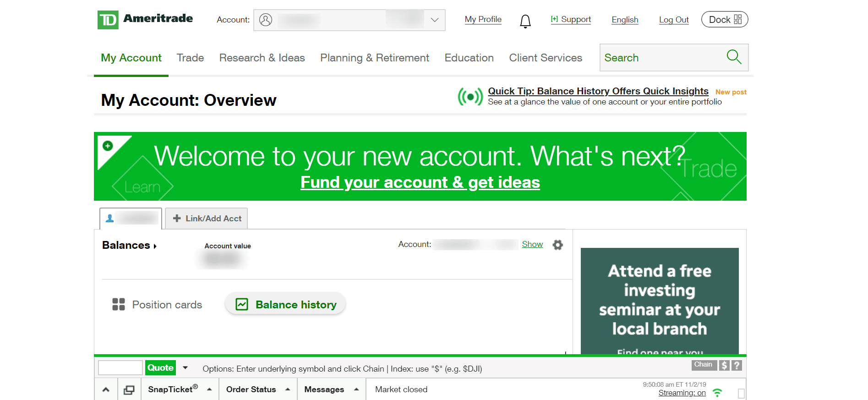Screen dimensions: 868x400
Task: Open the Account selector dropdown
Action: tap(349, 20)
